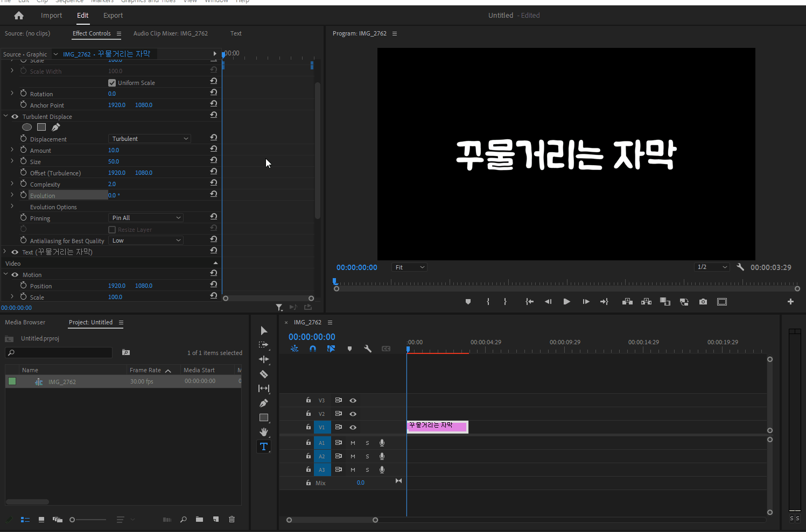Viewport: 806px width, 532px height.
Task: Select the Ripple Edit tool
Action: click(264, 359)
